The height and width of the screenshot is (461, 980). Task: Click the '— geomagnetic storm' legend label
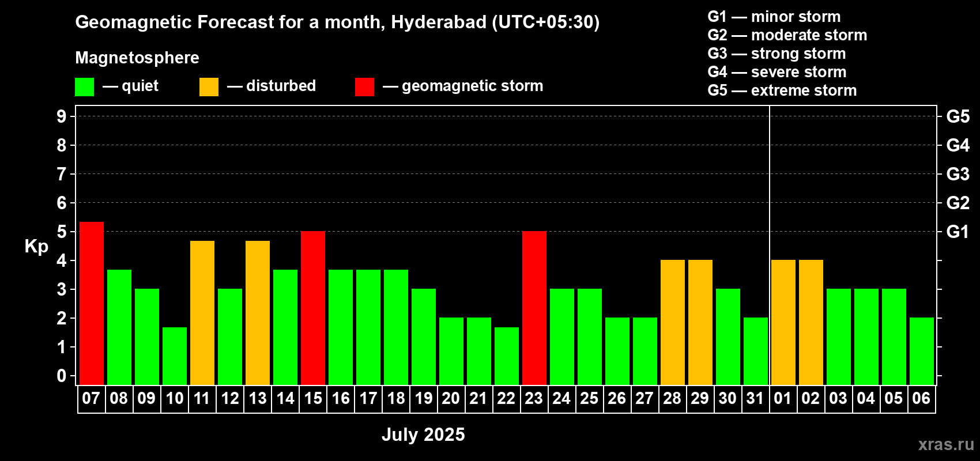coord(463,86)
